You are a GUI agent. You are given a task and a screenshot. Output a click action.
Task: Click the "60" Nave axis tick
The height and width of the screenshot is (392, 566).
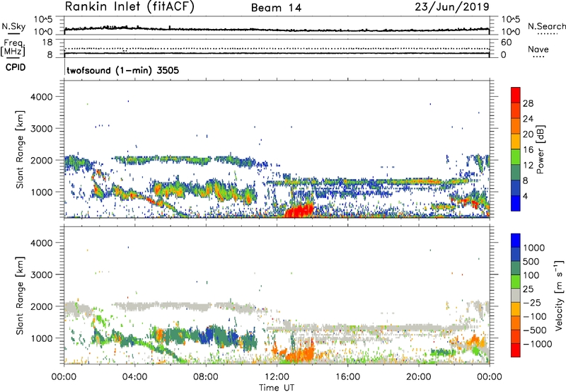[506, 42]
